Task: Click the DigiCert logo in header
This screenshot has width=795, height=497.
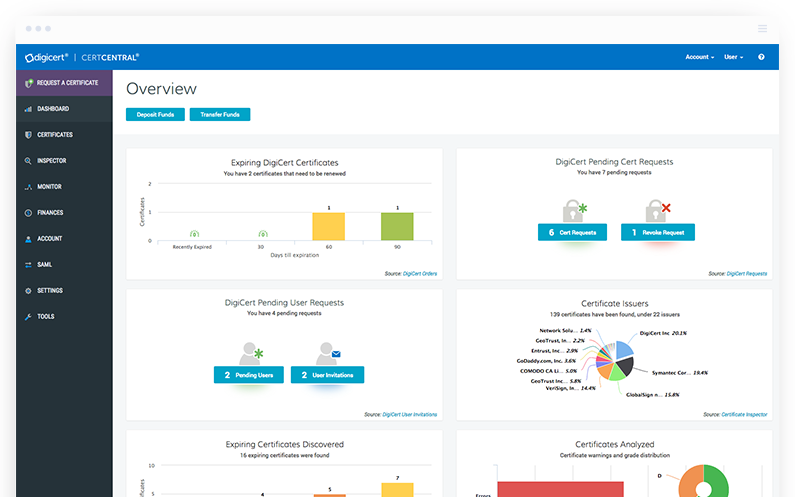Action: point(46,57)
